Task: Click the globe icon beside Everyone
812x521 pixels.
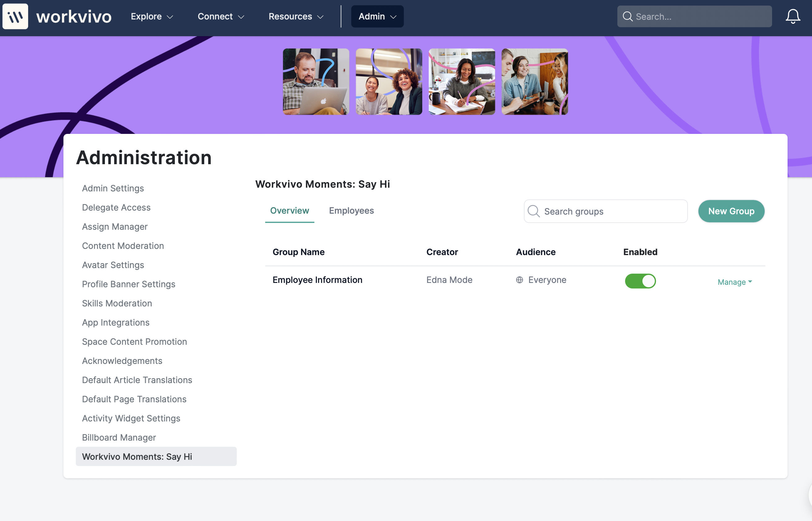Action: click(x=520, y=280)
